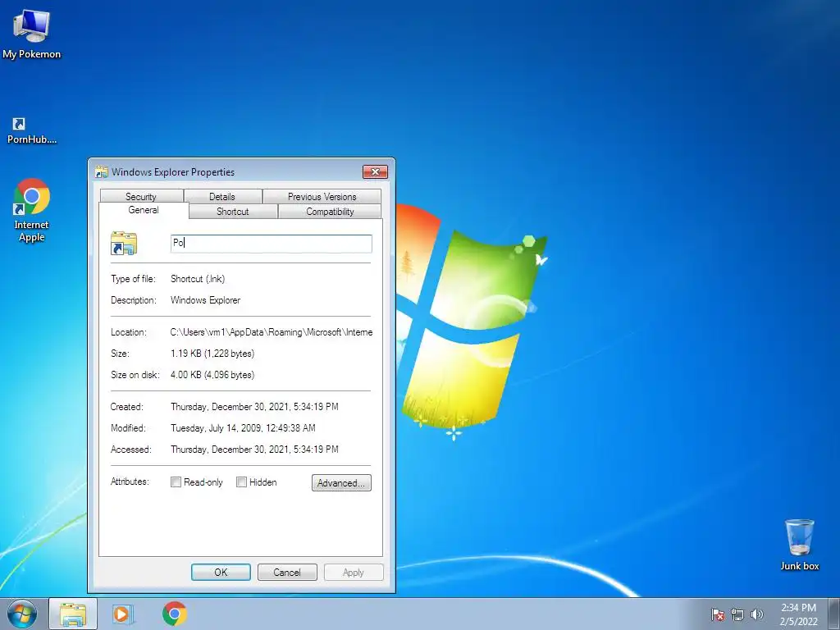The image size is (840, 630).
Task: Switch to the Security tab
Action: [x=141, y=197]
